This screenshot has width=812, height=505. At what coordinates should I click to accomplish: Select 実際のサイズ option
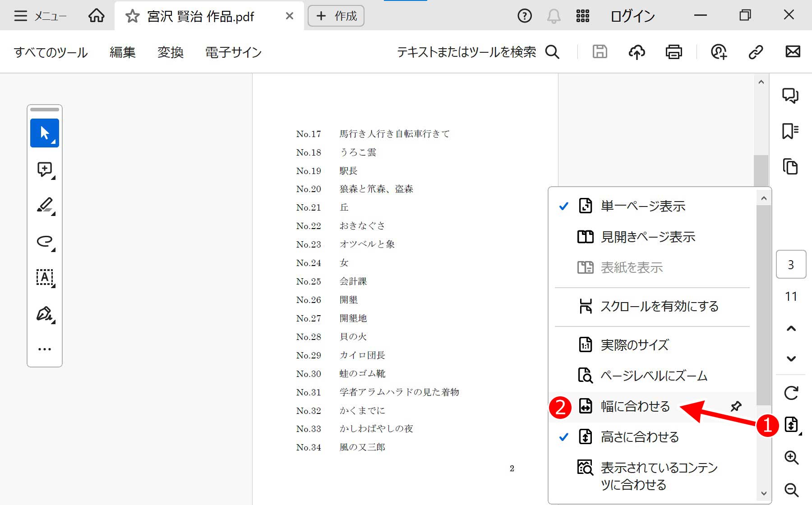(652, 345)
